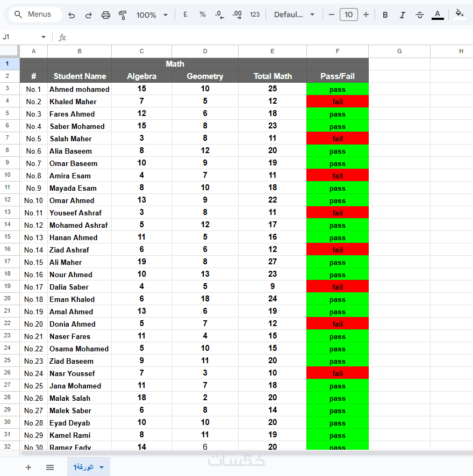This screenshot has height=476, width=473.
Task: Click the Menus search box
Action: click(x=35, y=15)
